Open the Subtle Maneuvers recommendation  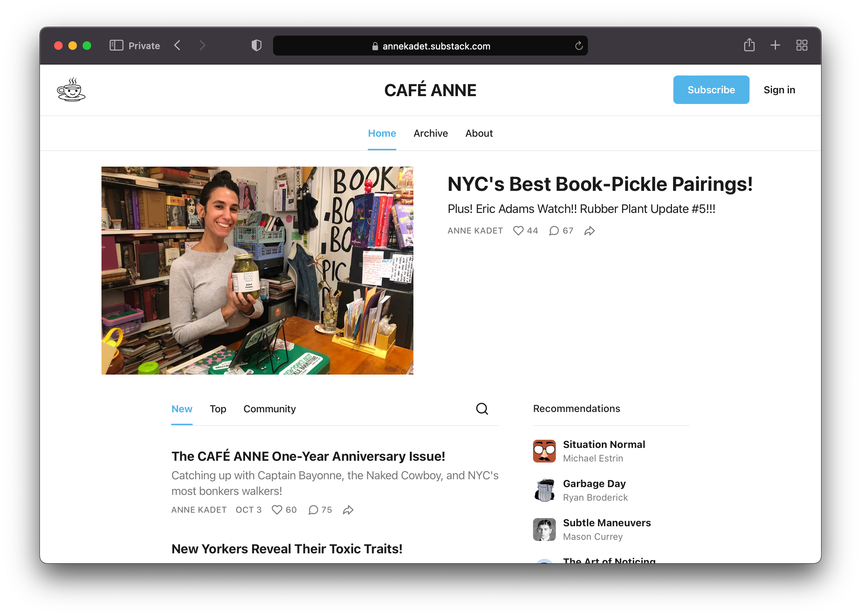tap(607, 523)
